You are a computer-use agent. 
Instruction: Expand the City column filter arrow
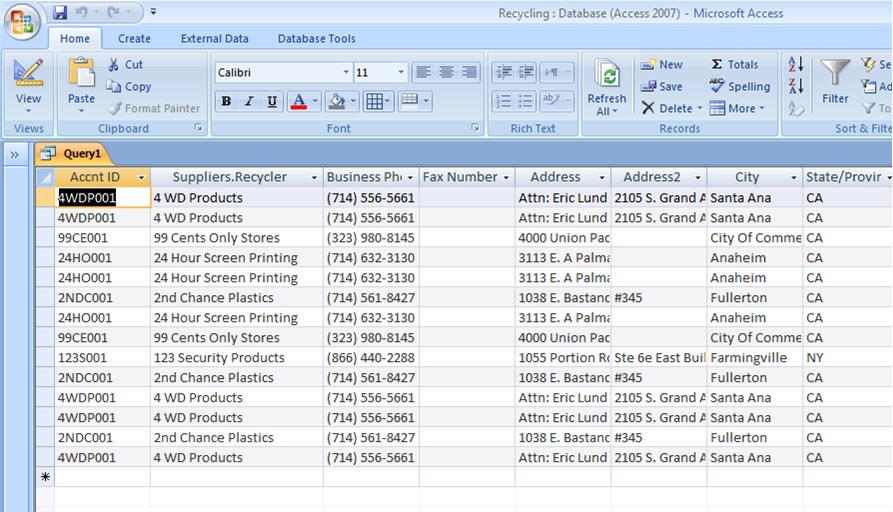click(x=794, y=178)
